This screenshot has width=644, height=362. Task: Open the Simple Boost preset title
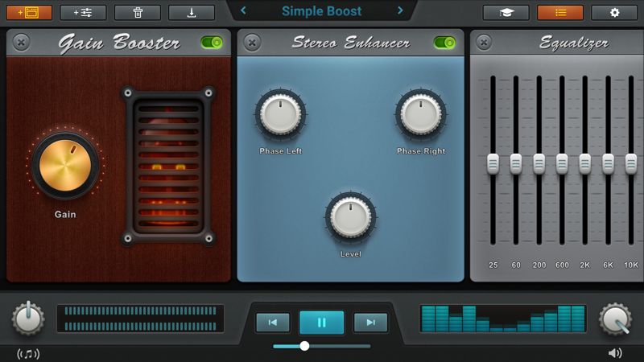tap(321, 11)
